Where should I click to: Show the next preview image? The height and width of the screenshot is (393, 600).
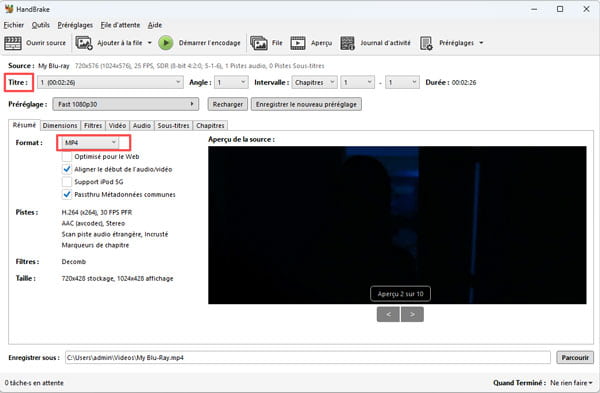click(x=412, y=315)
